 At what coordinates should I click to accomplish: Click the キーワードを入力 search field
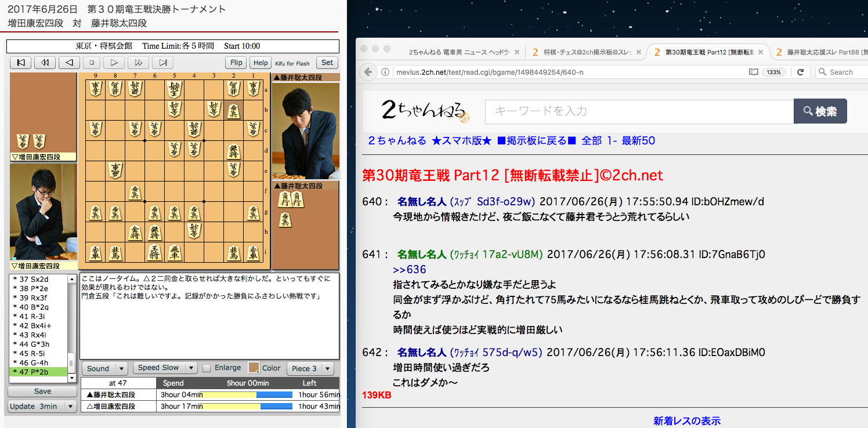pos(639,111)
